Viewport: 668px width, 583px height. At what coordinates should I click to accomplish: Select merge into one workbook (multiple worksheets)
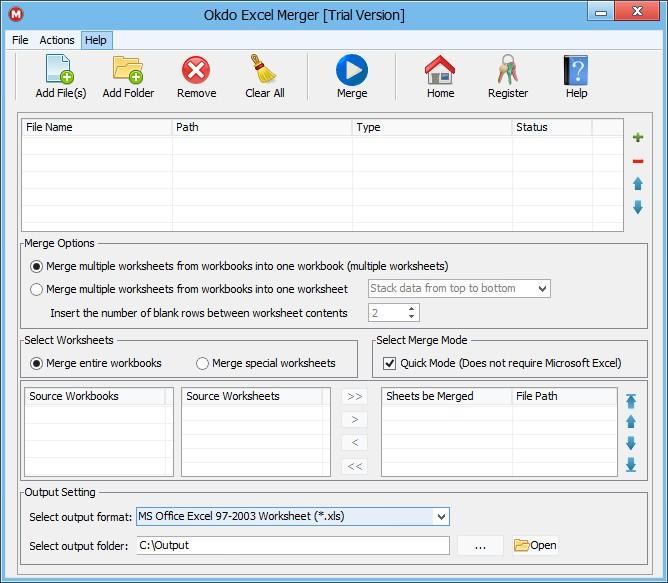pos(37,266)
